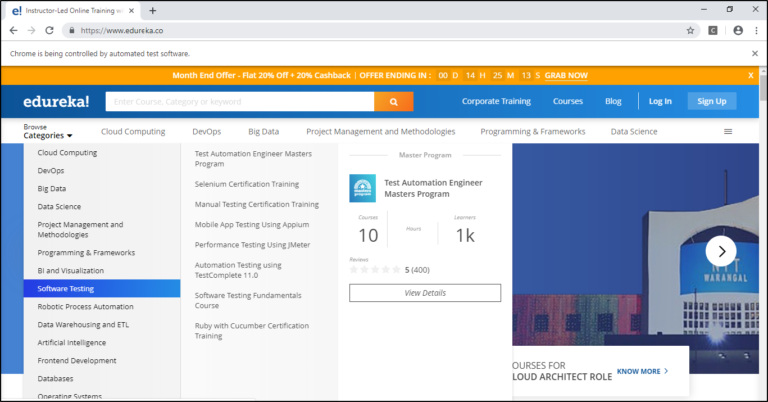Click the next slide arrow on banner
The image size is (768, 402).
click(720, 251)
